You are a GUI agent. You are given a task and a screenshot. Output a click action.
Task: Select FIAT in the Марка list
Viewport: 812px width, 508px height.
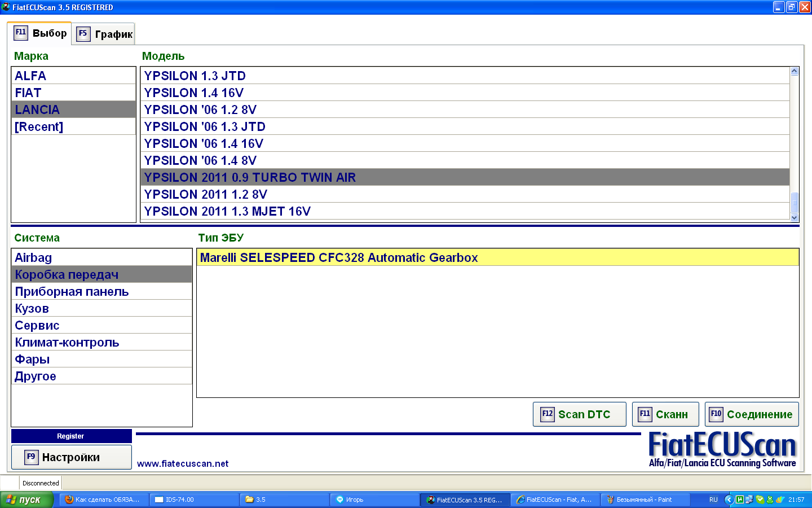tap(73, 93)
